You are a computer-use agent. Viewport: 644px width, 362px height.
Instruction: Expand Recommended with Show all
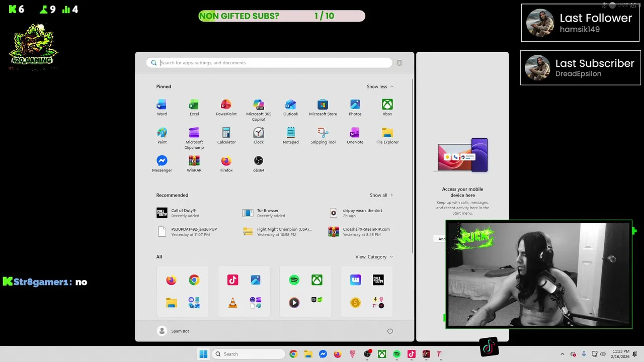(381, 195)
